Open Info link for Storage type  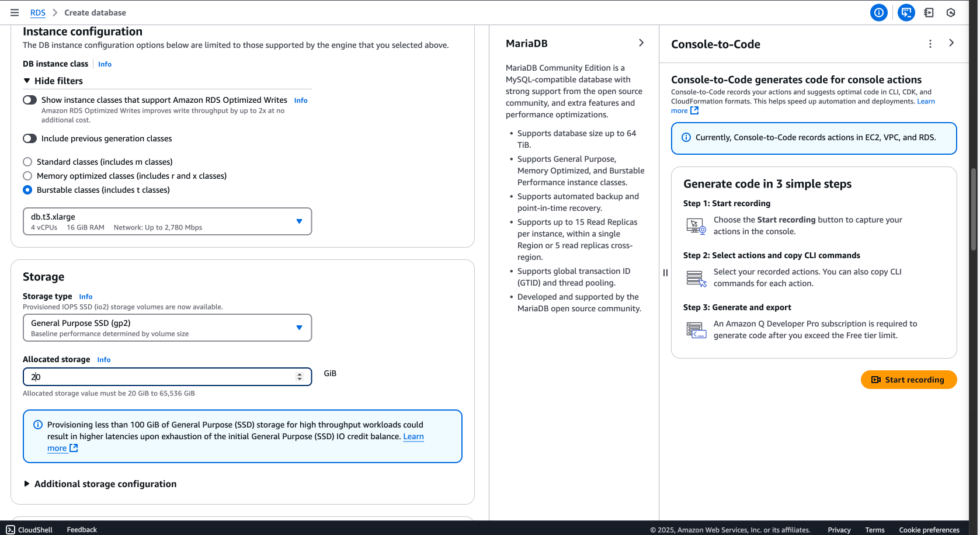click(x=86, y=297)
